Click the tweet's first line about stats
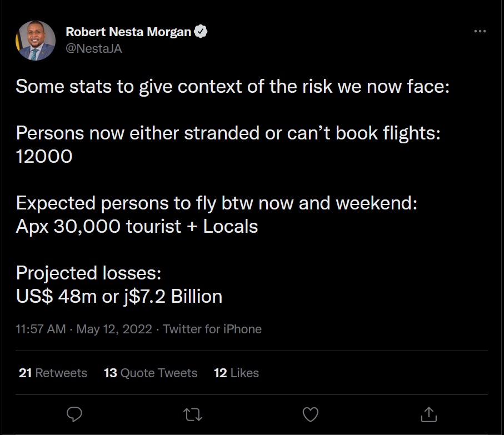The width and height of the screenshot is (504, 435). point(232,87)
